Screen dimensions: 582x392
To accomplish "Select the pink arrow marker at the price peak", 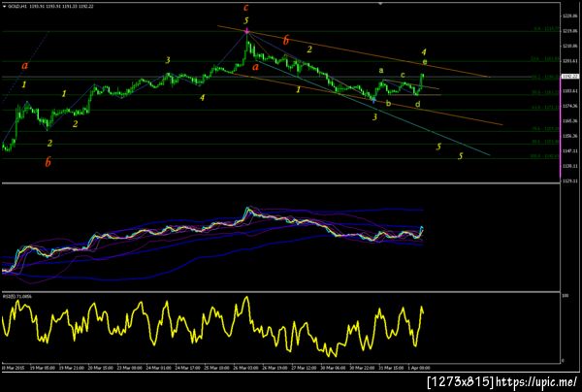I will (246, 32).
